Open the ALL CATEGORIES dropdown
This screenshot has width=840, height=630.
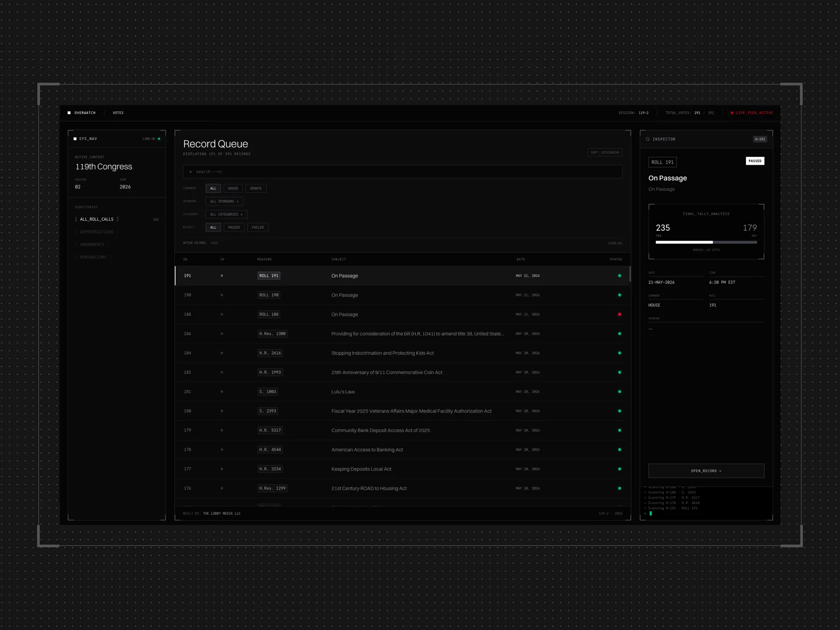(226, 215)
